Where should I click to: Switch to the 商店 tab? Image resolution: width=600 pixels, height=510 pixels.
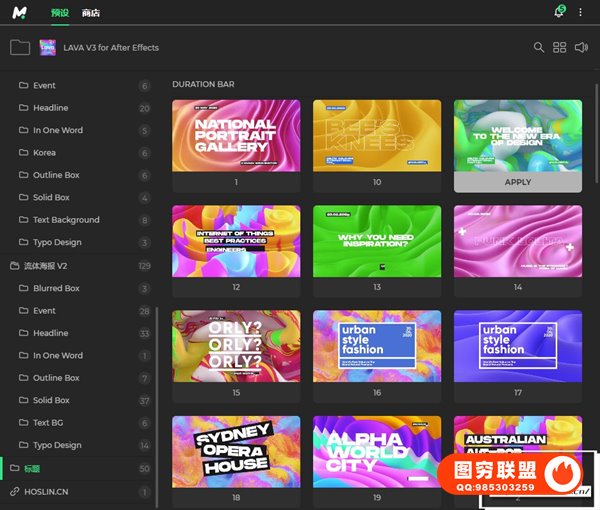pos(91,13)
